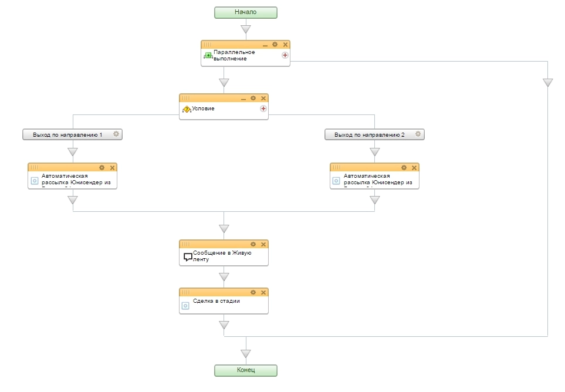The width and height of the screenshot is (565, 392).
Task: Add a new branch to Условие
Action: click(263, 109)
